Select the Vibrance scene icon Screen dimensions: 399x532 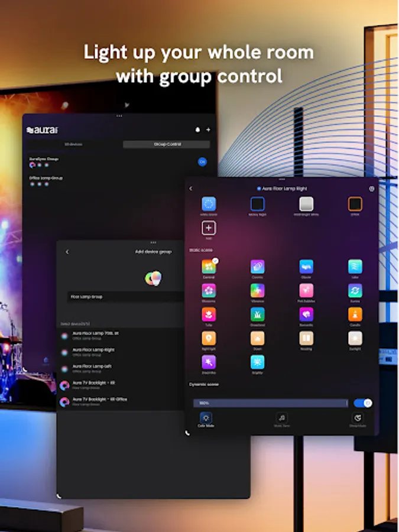click(257, 291)
